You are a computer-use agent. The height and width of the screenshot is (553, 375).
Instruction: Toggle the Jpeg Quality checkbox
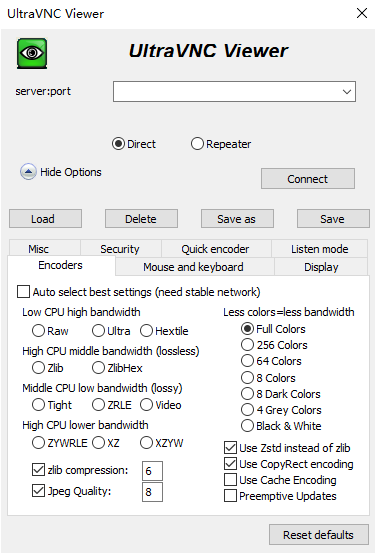tap(38, 491)
